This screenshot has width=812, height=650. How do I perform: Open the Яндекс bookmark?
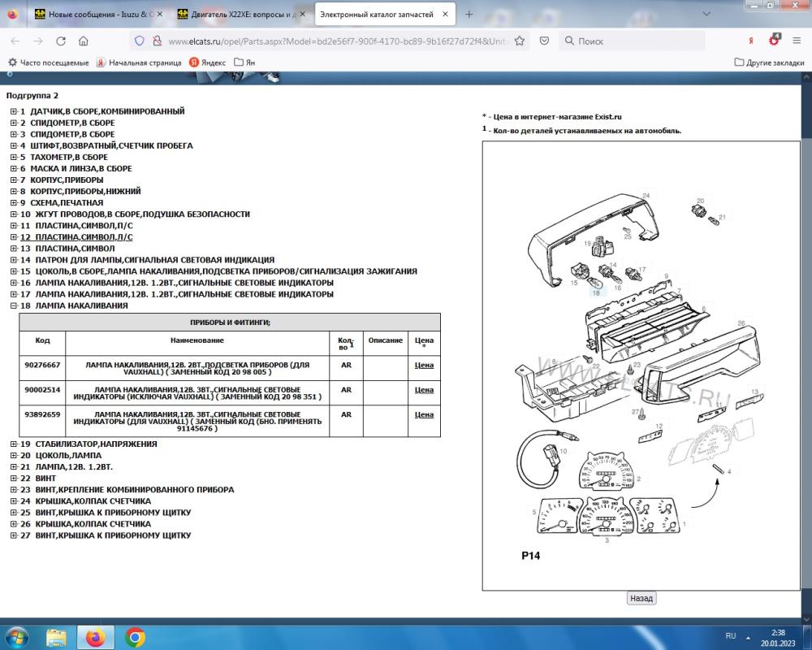pyautogui.click(x=208, y=63)
